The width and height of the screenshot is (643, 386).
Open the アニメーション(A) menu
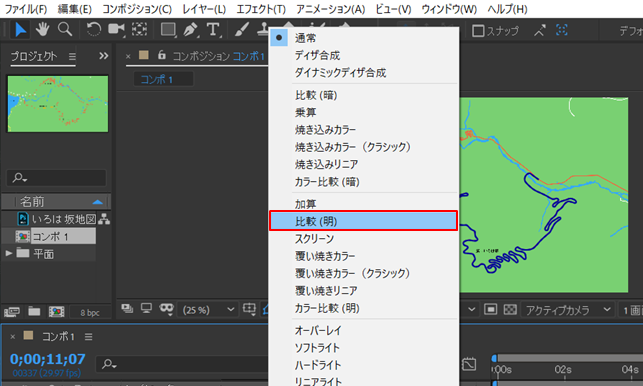click(331, 9)
